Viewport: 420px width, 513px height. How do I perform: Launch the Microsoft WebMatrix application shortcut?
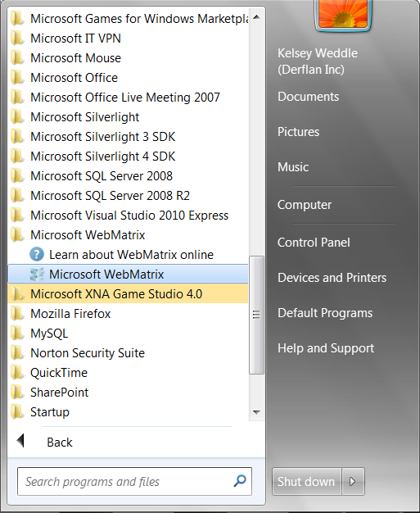click(128, 275)
